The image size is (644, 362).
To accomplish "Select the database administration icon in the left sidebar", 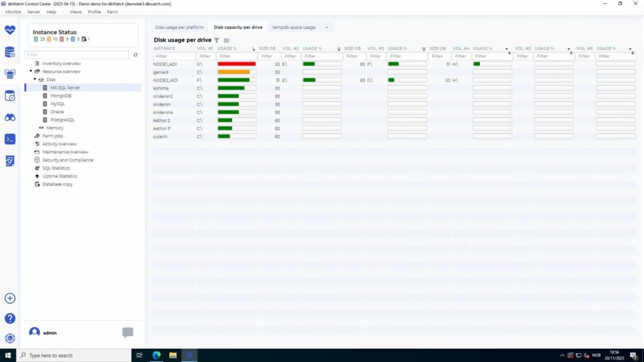I will (x=9, y=52).
